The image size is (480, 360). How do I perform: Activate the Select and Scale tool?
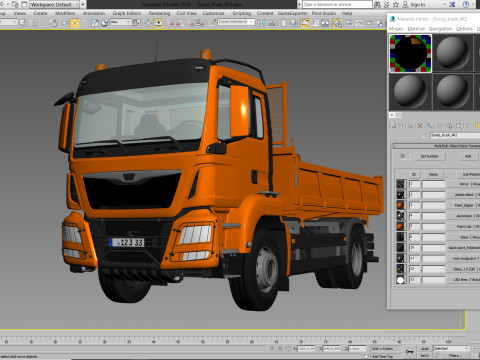95,23
